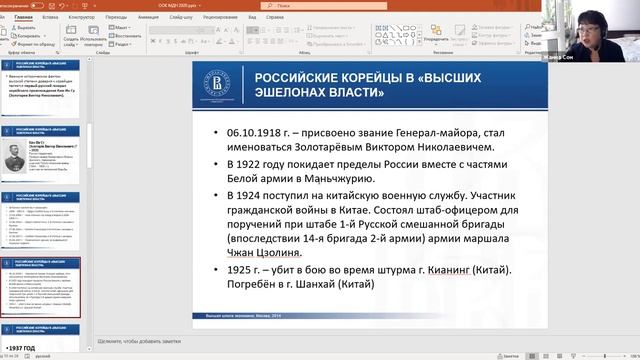This screenshot has height=360, width=640.
Task: Click Increase Font Size icon
Action: point(218,30)
